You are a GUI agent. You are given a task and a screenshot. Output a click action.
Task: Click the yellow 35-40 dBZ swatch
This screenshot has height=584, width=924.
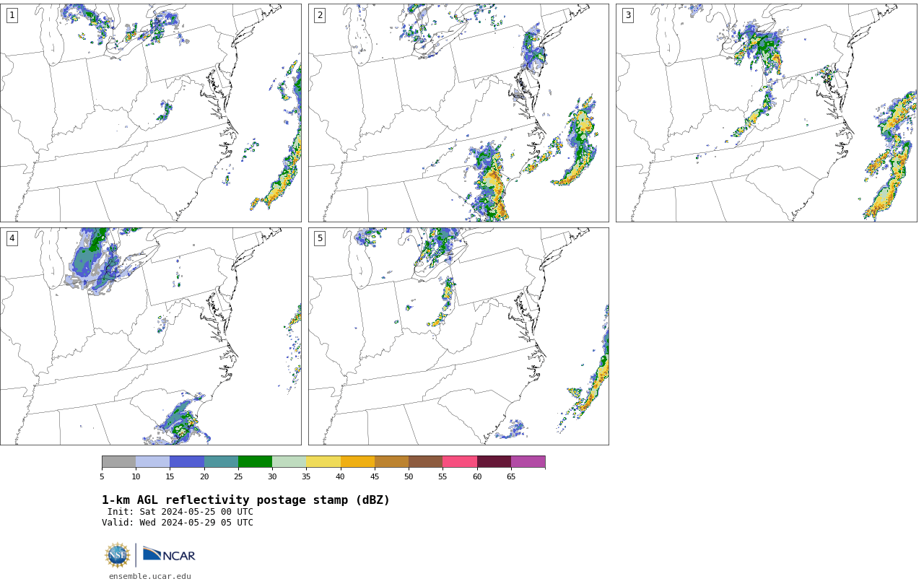(x=323, y=462)
